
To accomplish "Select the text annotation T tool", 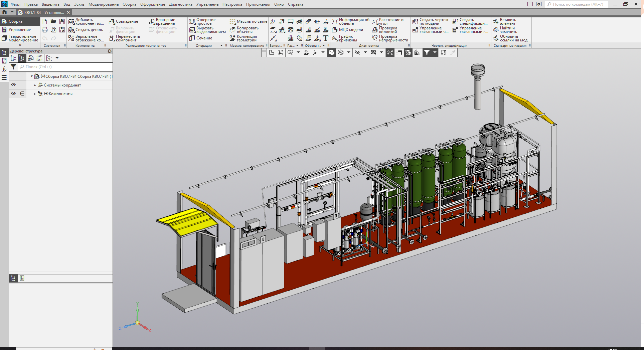I will [326, 38].
